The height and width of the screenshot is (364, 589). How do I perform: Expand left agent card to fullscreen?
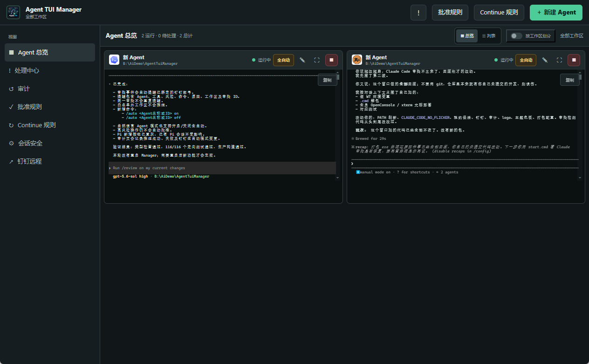pos(317,60)
